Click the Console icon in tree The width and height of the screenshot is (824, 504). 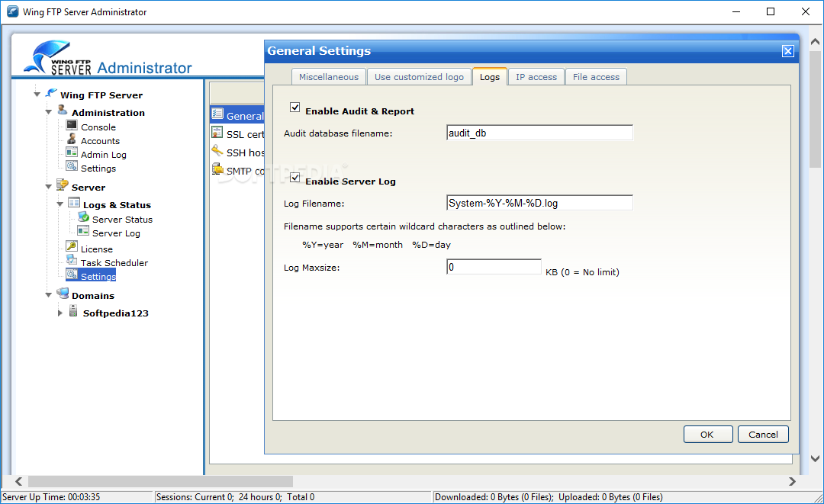pos(72,125)
